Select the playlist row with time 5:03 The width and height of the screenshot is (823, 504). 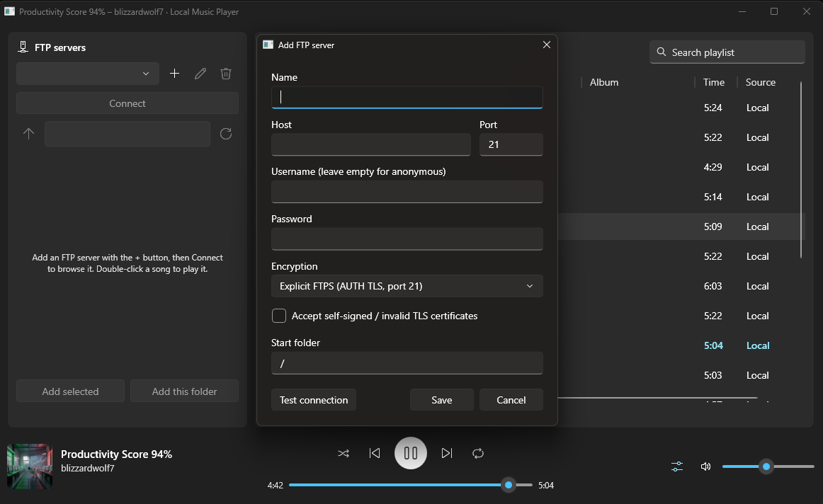click(680, 375)
